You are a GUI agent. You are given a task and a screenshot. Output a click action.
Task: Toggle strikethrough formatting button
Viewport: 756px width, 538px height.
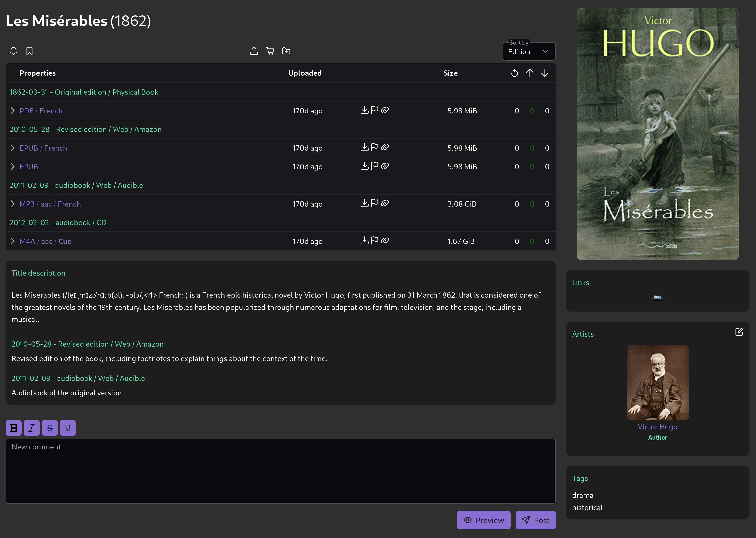[50, 428]
